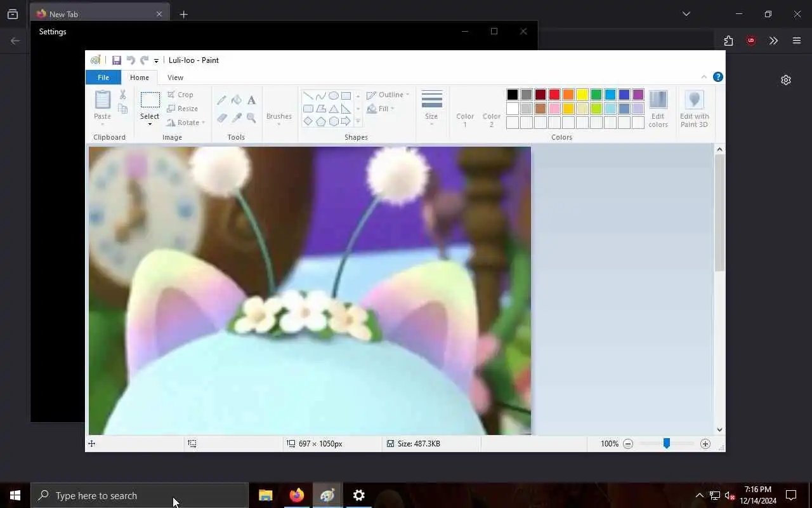This screenshot has width=812, height=508.
Task: Select the Eraser tool
Action: coord(221,118)
